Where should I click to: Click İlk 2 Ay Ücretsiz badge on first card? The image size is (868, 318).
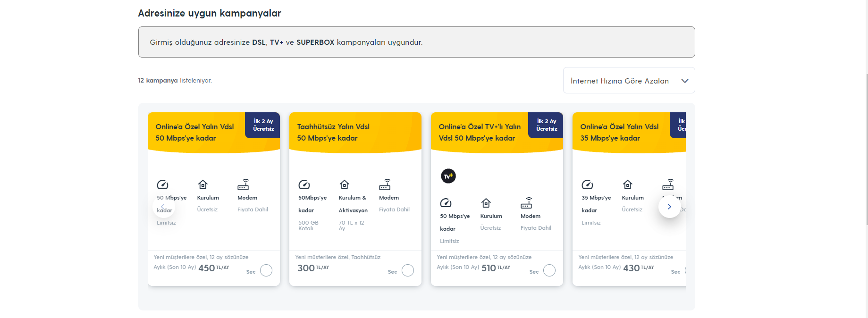[263, 125]
